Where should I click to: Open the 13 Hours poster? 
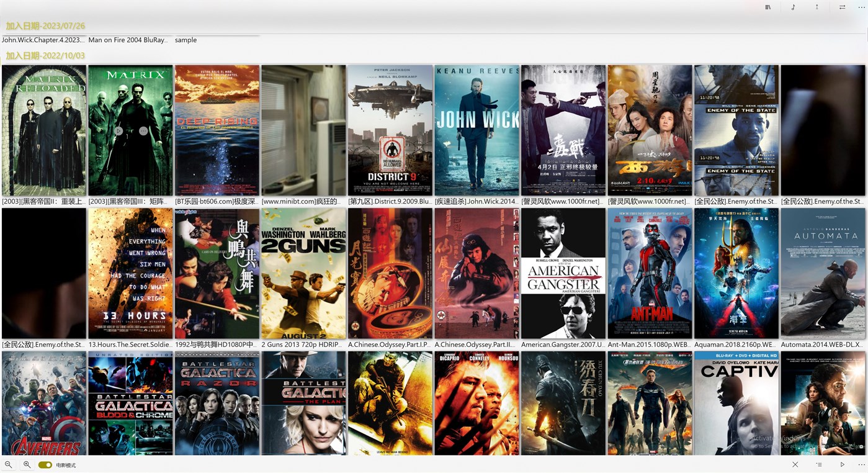point(130,273)
